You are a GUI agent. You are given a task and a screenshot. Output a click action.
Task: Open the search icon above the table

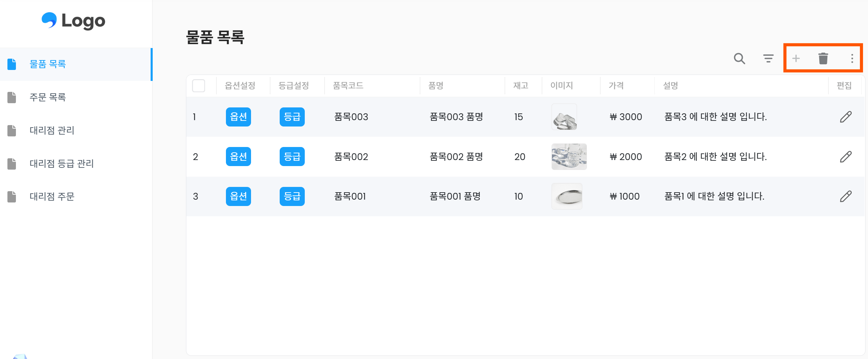pos(739,59)
